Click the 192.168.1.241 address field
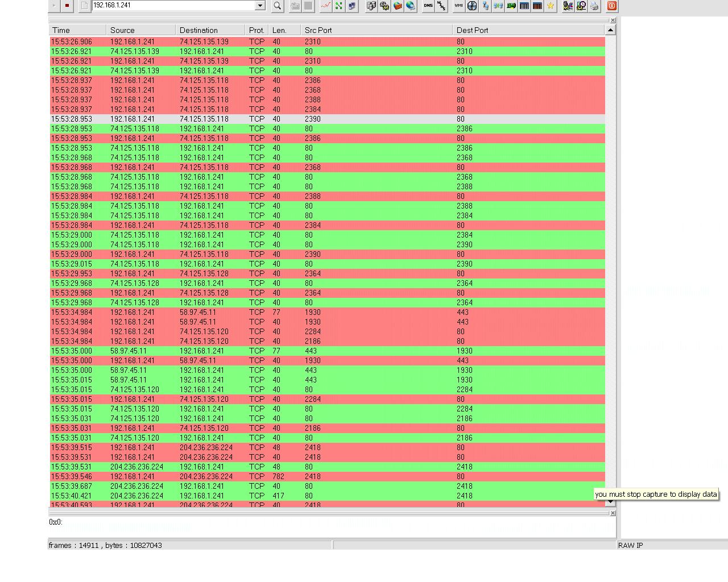This screenshot has height=582, width=728. (173, 5)
